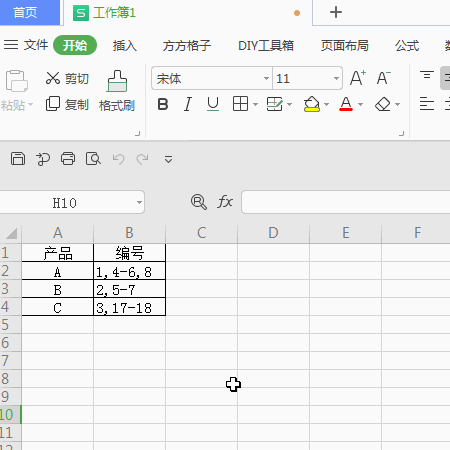Select column C header
The width and height of the screenshot is (450, 450).
point(201,233)
